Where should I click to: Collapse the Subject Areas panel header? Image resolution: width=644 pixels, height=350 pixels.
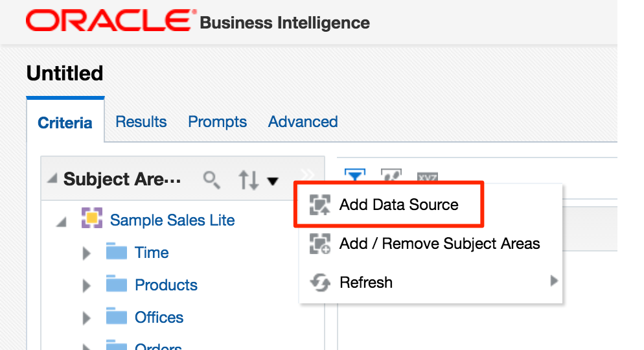click(x=52, y=179)
